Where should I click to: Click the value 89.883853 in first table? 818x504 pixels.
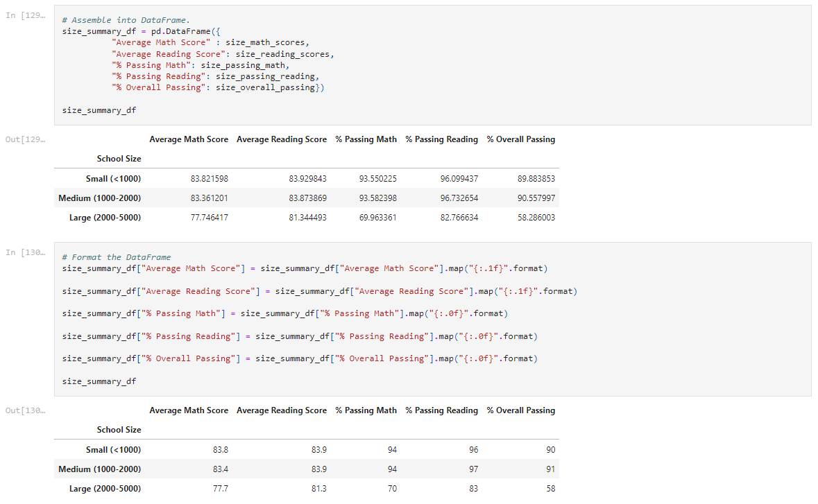[536, 178]
